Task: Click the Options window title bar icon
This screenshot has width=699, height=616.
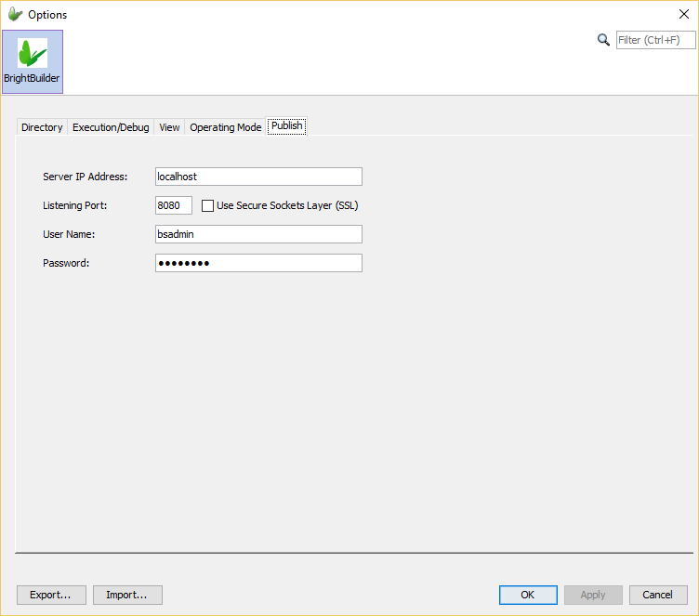Action: click(x=15, y=15)
